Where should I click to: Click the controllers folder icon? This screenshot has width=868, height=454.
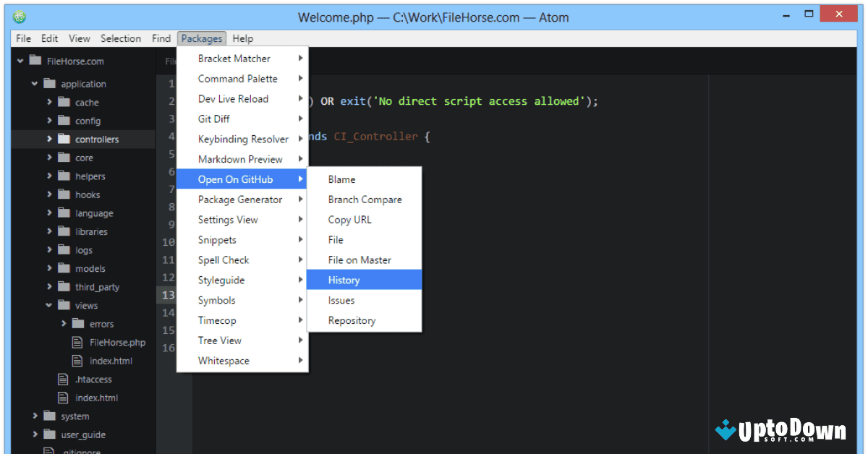click(64, 139)
